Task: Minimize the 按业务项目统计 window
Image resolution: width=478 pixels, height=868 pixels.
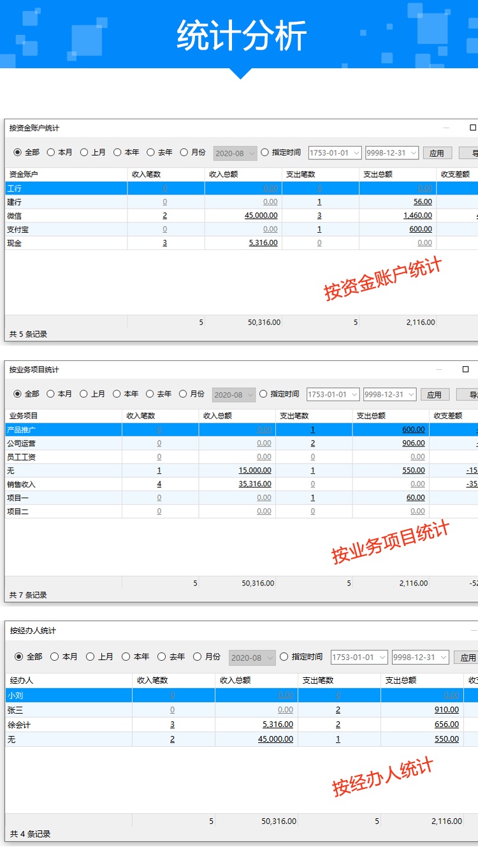Action: click(x=439, y=369)
